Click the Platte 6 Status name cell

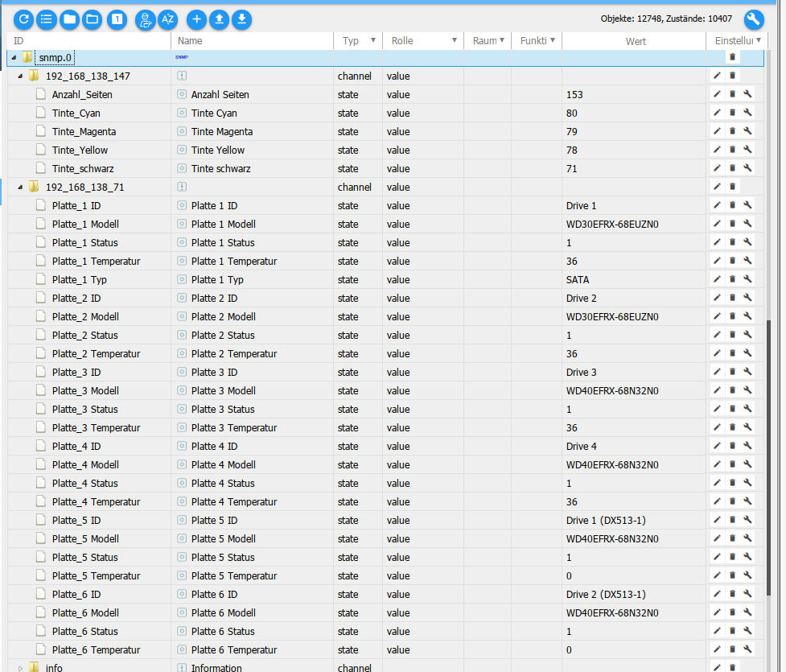pos(253,632)
